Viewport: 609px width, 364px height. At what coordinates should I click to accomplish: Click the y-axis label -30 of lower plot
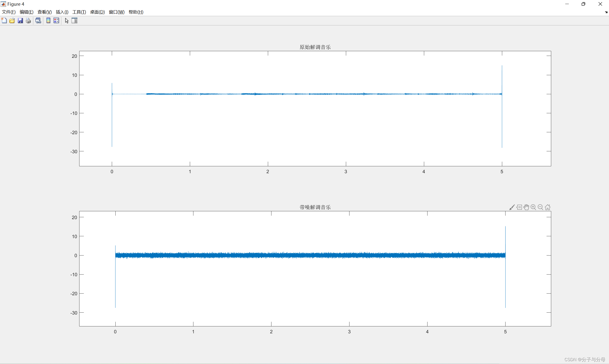74,313
